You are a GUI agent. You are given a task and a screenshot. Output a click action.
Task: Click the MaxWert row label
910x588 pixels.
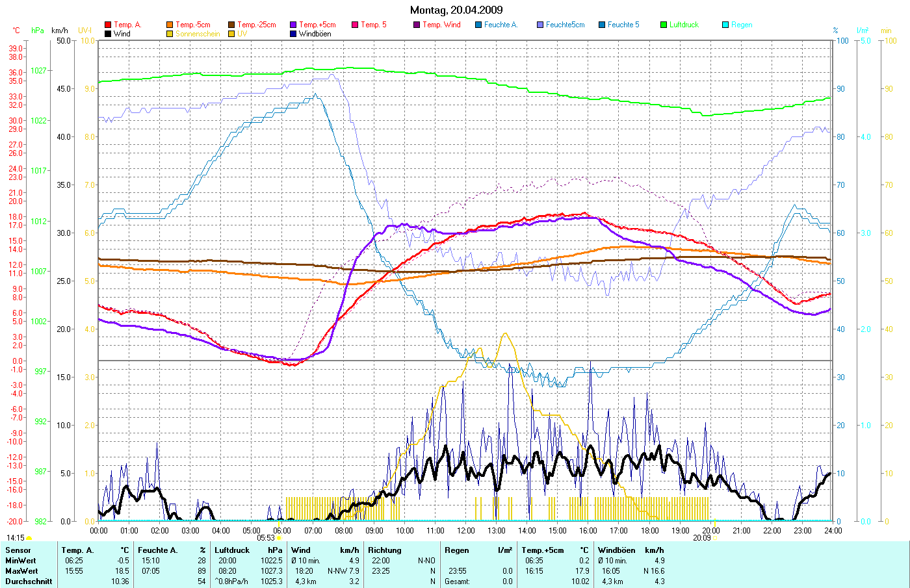pos(21,571)
